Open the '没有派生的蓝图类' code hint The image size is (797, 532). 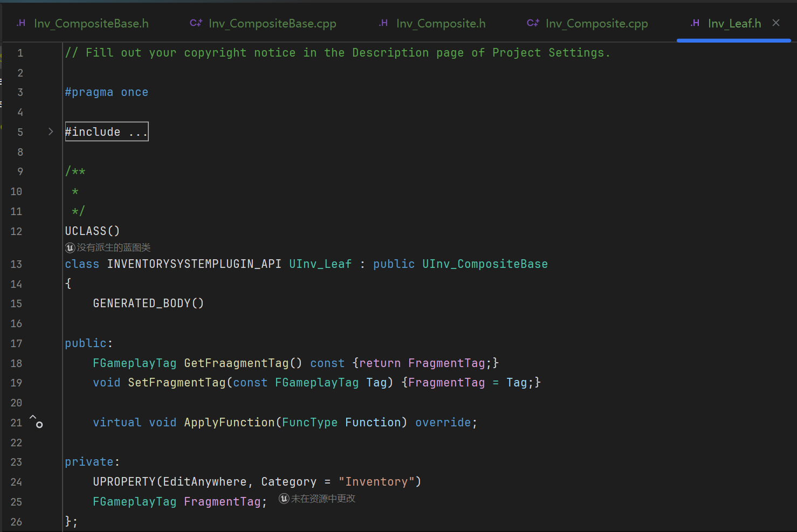coord(113,247)
